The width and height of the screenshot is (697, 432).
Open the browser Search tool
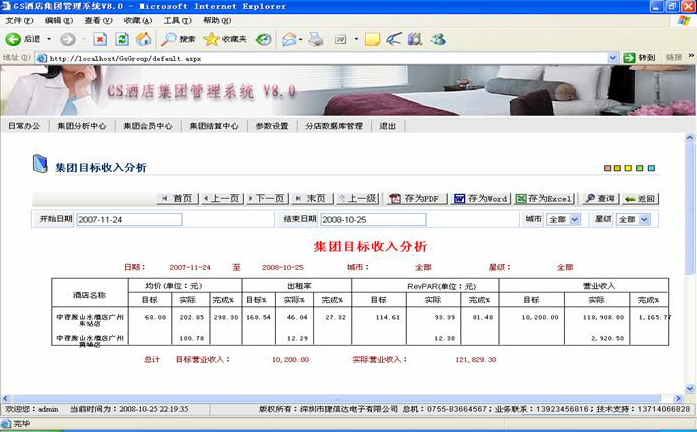click(178, 39)
